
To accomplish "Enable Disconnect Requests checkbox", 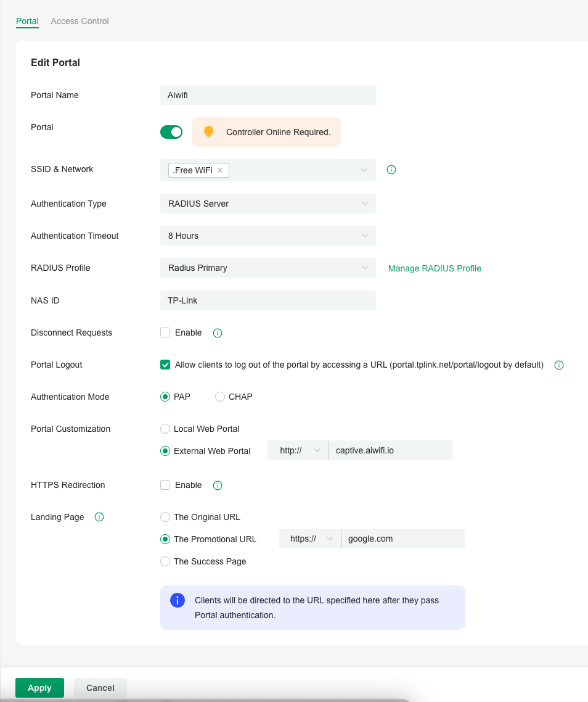I will tap(165, 332).
